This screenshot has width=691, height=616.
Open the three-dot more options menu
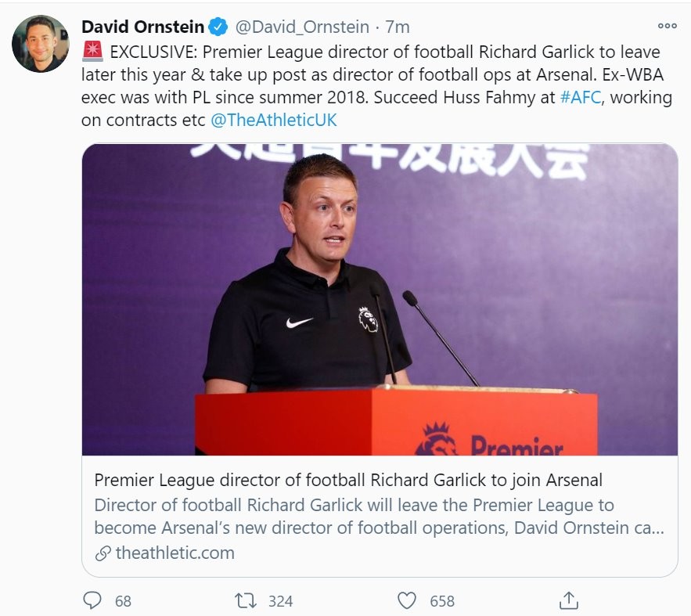click(x=667, y=26)
